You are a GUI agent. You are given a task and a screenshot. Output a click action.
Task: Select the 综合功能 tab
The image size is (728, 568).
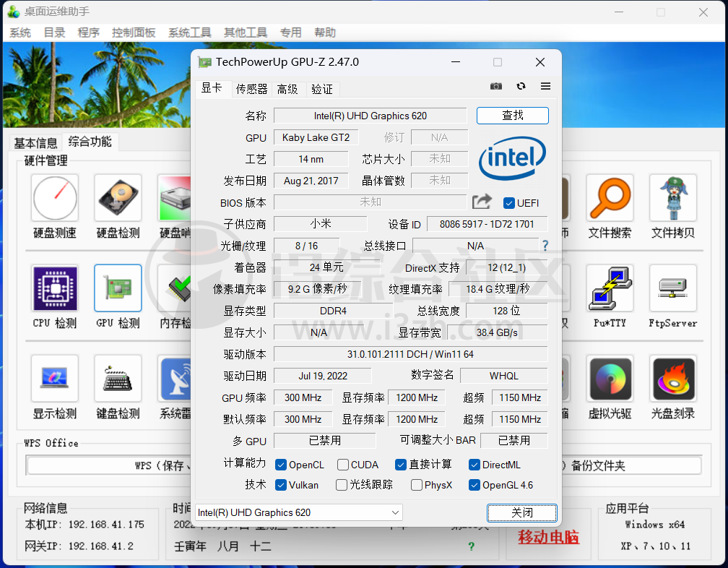click(90, 141)
